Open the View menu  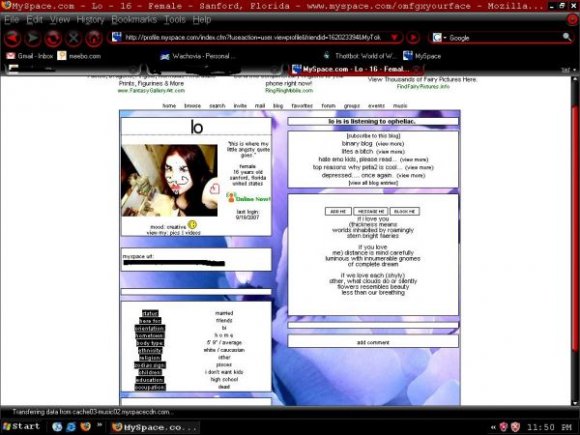click(60, 20)
